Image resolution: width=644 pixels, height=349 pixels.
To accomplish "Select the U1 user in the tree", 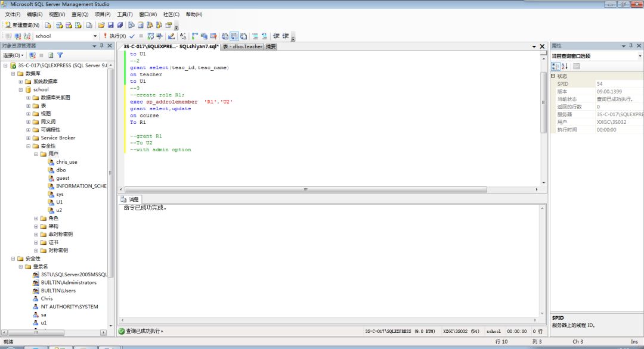I will [x=59, y=202].
